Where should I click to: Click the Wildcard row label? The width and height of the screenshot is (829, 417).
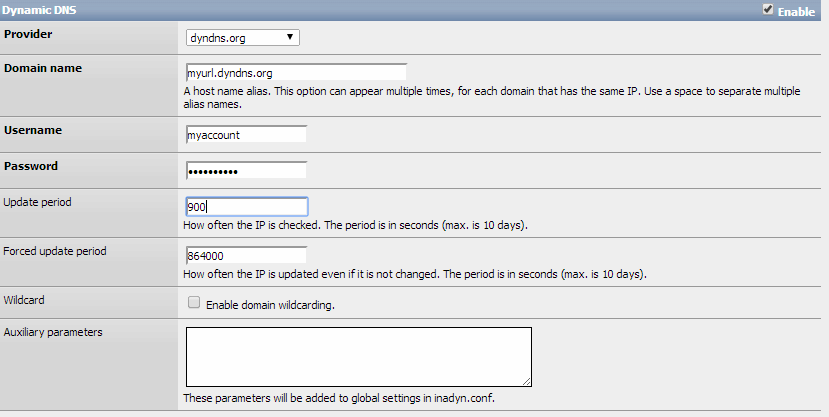25,299
